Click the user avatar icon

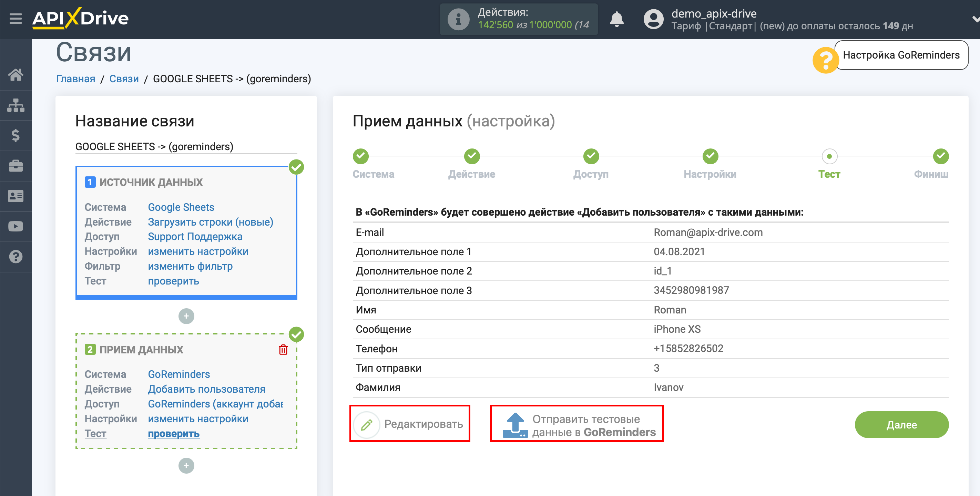[x=653, y=19]
